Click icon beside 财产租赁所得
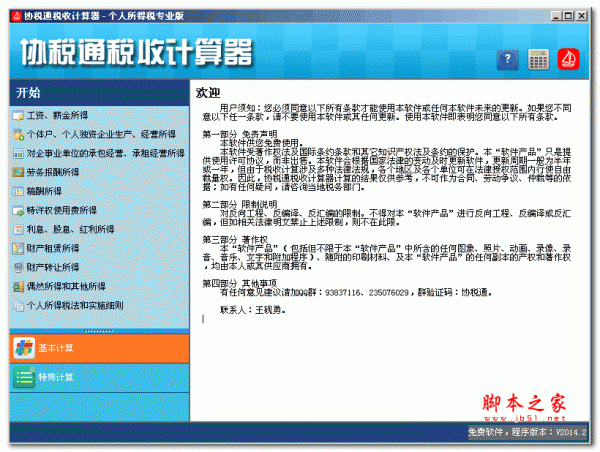This screenshot has width=600, height=452. (x=18, y=248)
